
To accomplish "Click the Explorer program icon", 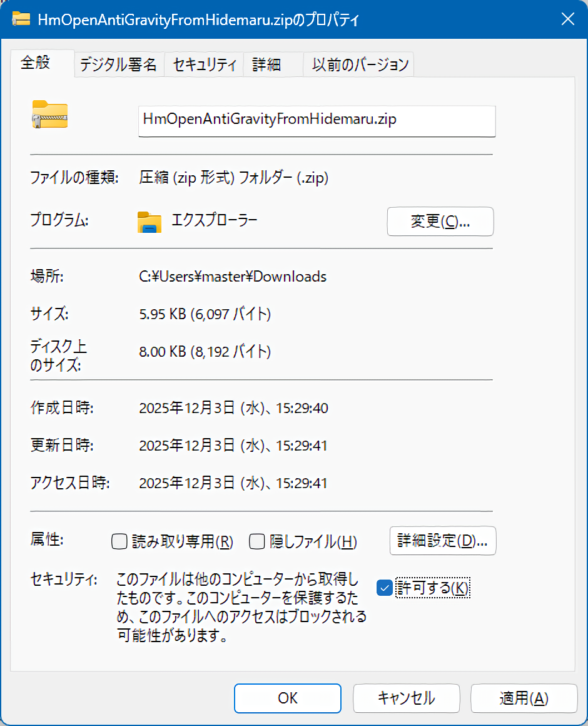I will point(150,222).
